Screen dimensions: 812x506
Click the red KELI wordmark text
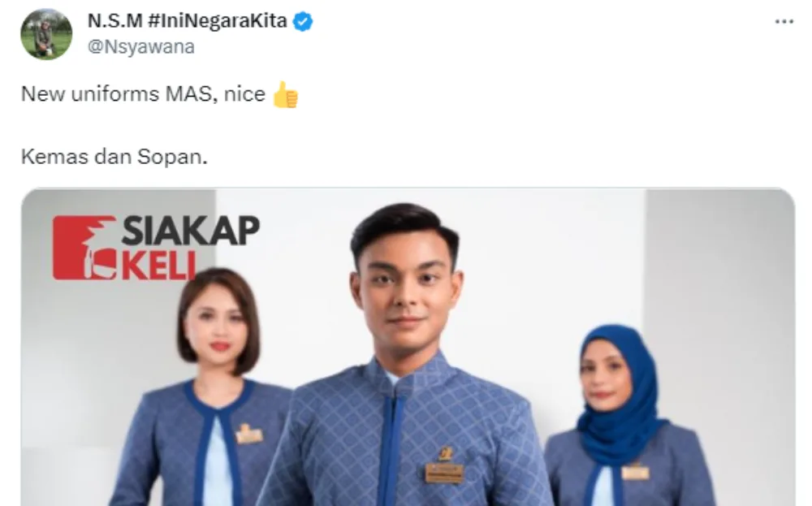[159, 265]
